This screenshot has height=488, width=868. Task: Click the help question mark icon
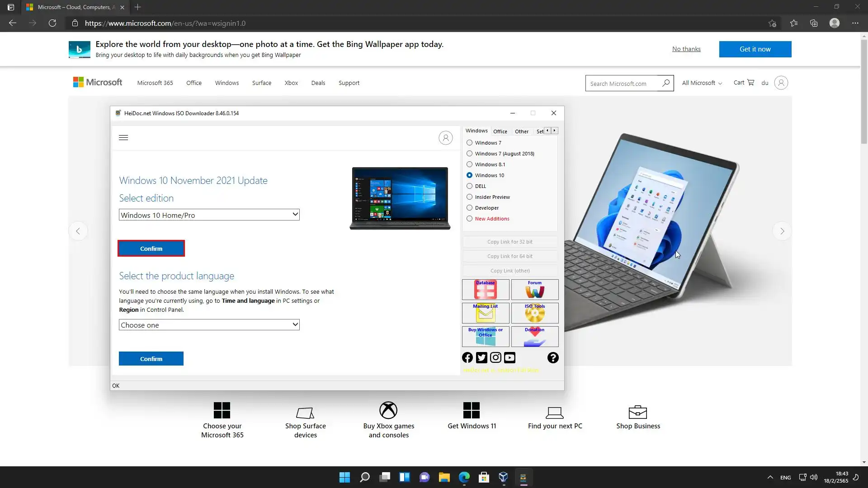click(552, 358)
